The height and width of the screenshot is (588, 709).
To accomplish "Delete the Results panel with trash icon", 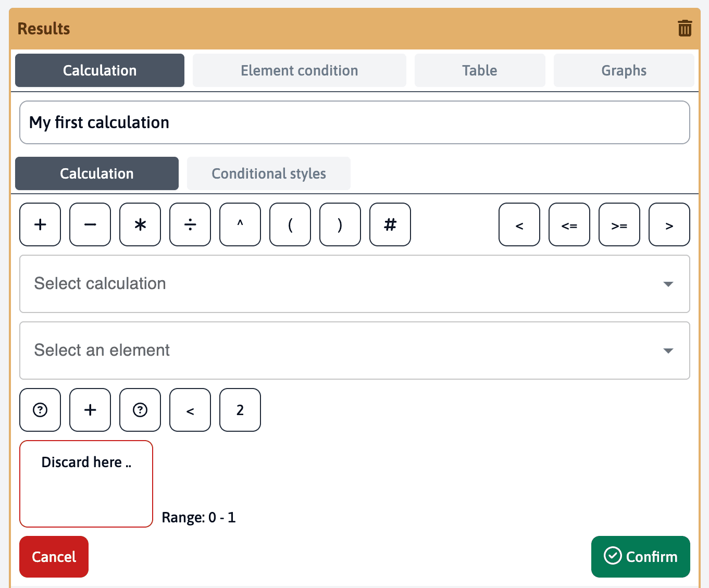I will coord(685,28).
